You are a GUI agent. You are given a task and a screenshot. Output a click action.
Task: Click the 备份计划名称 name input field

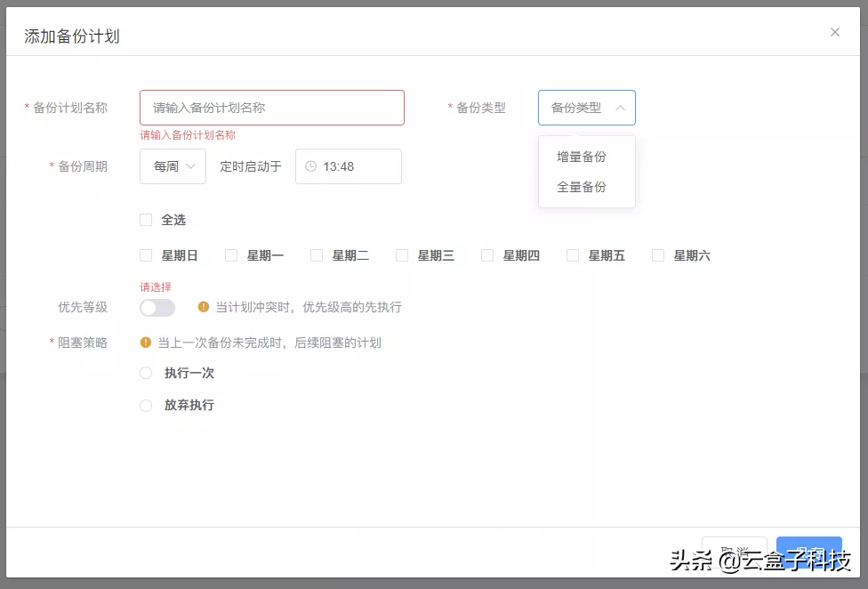pyautogui.click(x=271, y=108)
